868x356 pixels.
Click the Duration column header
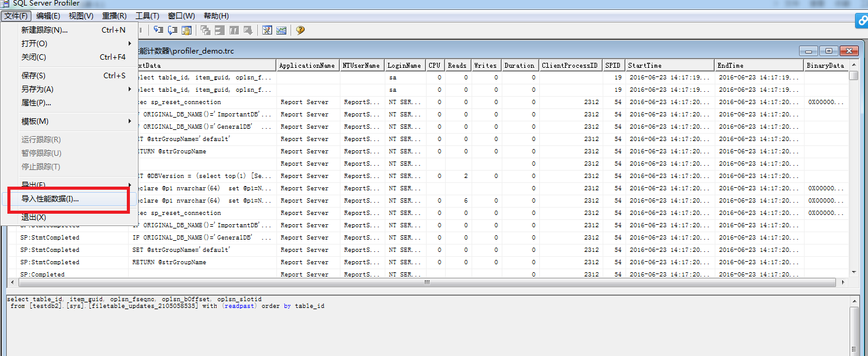[x=520, y=65]
